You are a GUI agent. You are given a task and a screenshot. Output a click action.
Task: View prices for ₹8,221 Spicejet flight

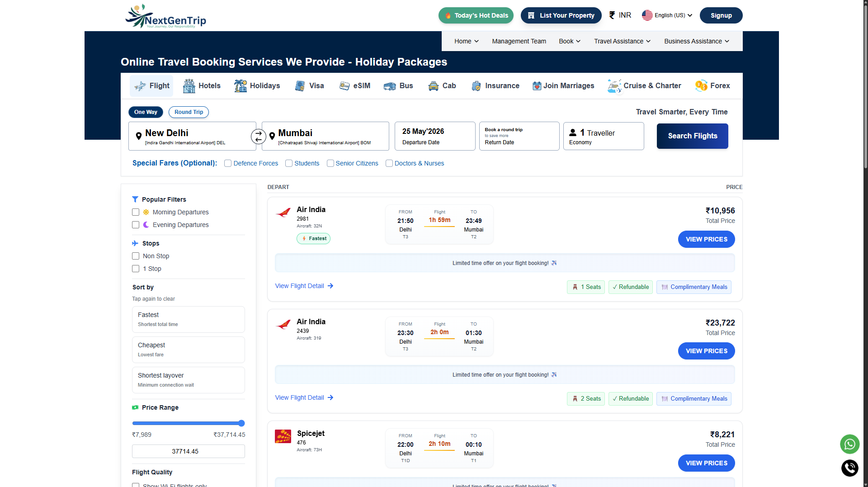click(707, 463)
